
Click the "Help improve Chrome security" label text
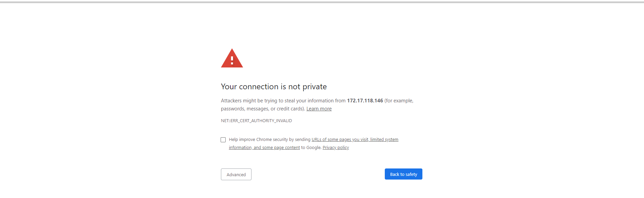coord(270,140)
